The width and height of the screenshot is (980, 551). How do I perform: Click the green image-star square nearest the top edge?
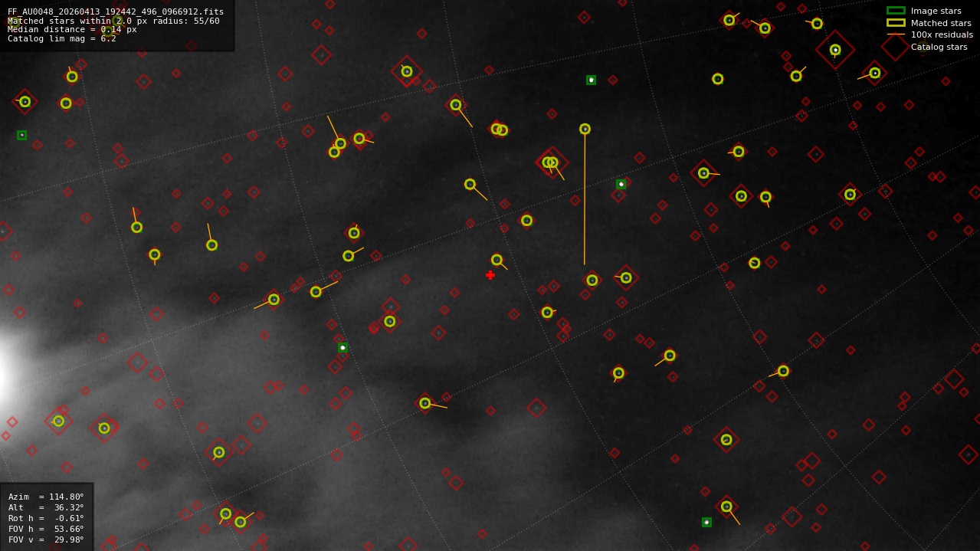coord(591,80)
